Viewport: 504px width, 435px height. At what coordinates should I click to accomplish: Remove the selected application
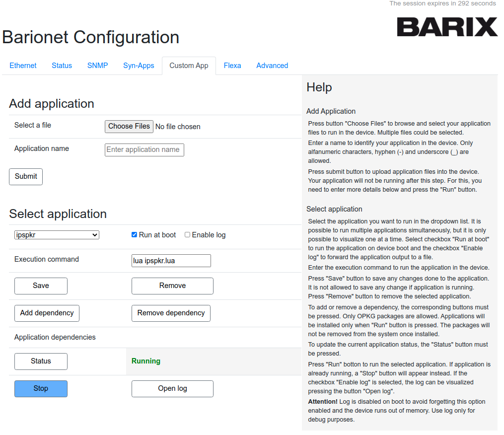point(172,286)
